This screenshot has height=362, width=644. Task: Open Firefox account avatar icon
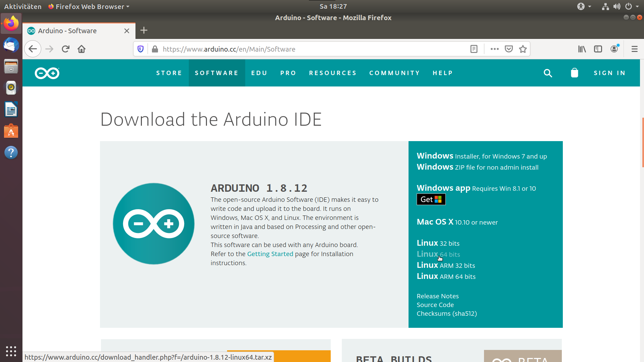coord(614,49)
